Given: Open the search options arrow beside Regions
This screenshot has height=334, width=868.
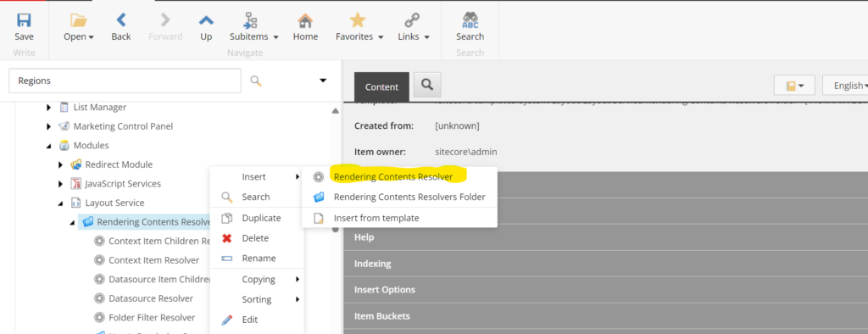Looking at the screenshot, I should pyautogui.click(x=323, y=81).
